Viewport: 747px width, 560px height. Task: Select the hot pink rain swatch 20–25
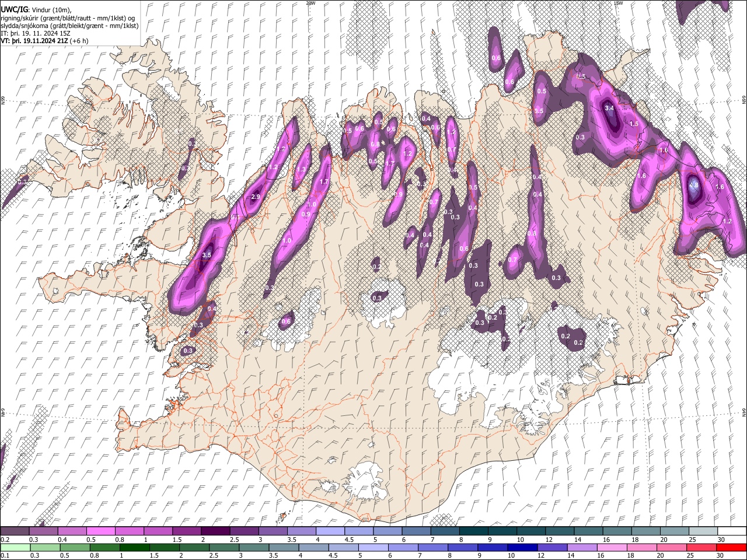673,547
